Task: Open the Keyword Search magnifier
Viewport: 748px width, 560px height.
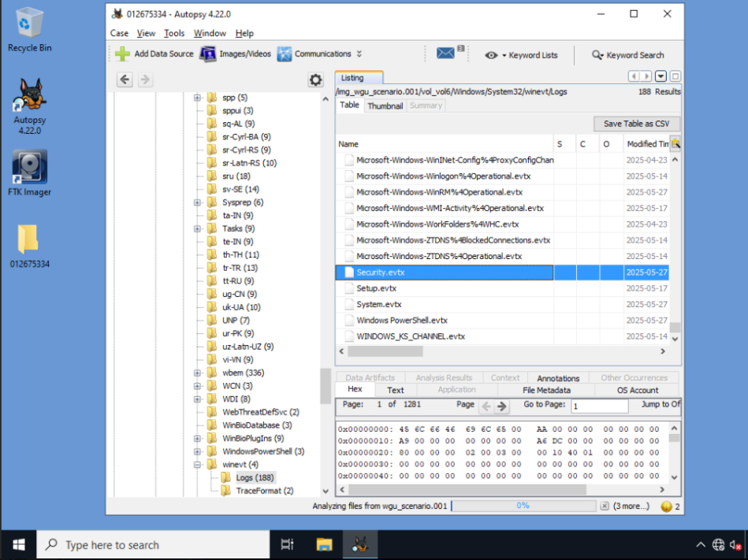Action: (x=627, y=55)
